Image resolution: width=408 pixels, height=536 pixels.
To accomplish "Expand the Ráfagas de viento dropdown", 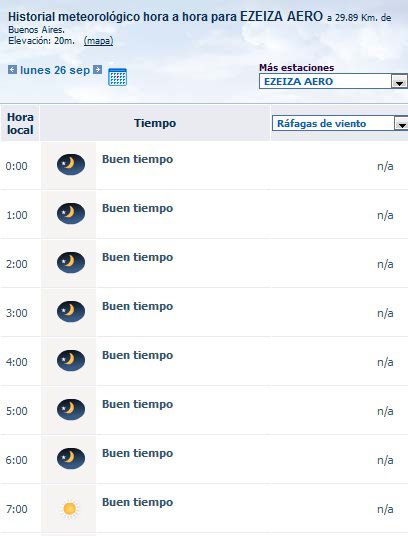I will click(340, 123).
